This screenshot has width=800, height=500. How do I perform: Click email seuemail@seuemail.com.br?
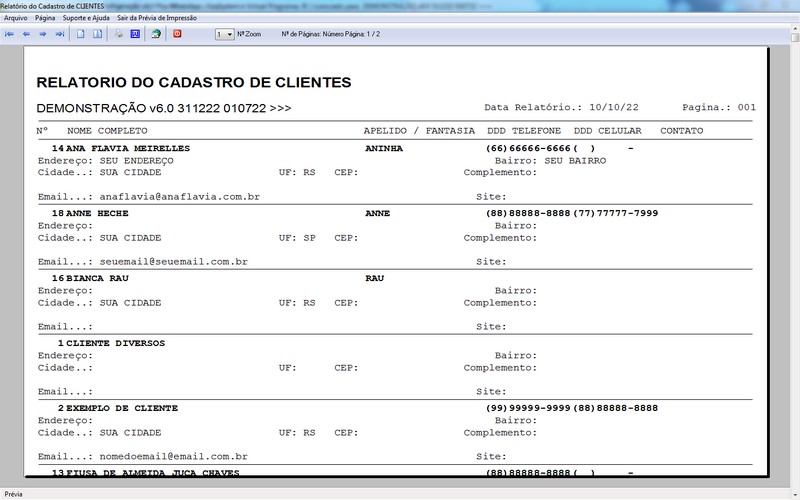pos(173,262)
